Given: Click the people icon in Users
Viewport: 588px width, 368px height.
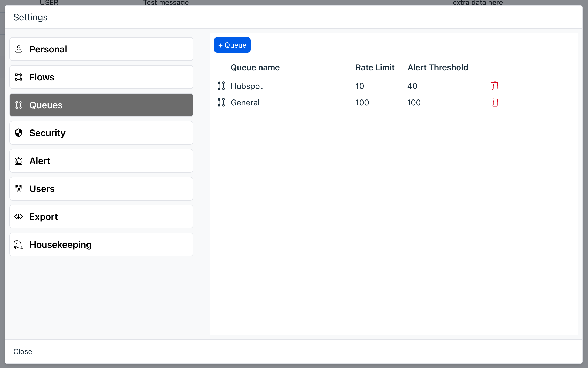Looking at the screenshot, I should 19,189.
